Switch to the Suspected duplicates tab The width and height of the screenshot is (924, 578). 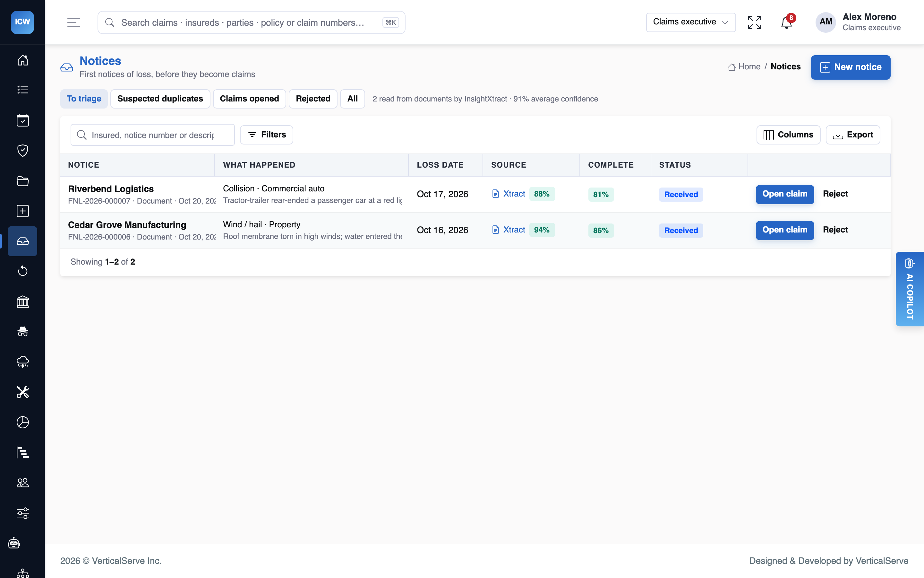[x=160, y=99]
